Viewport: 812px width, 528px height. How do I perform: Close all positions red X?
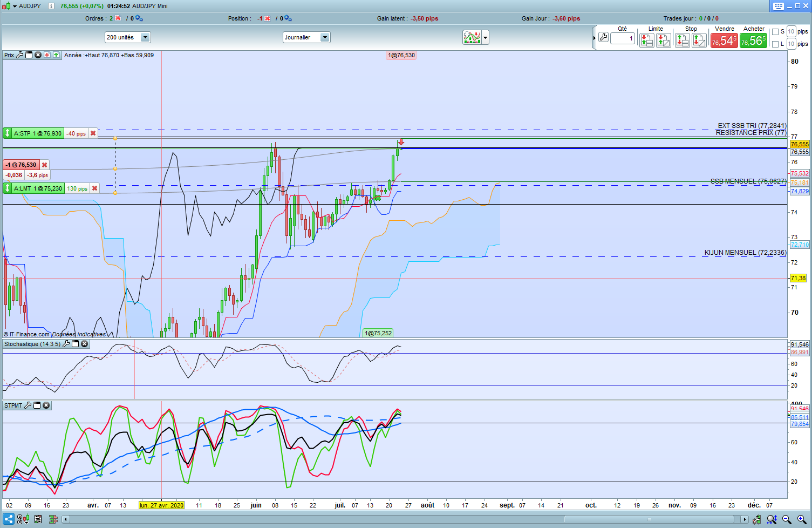(267, 18)
